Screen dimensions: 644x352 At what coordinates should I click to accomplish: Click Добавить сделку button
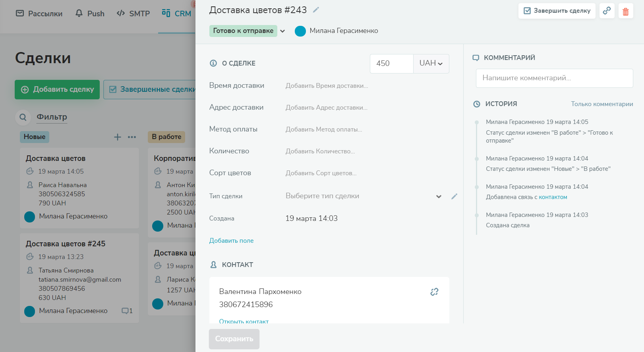tap(57, 90)
